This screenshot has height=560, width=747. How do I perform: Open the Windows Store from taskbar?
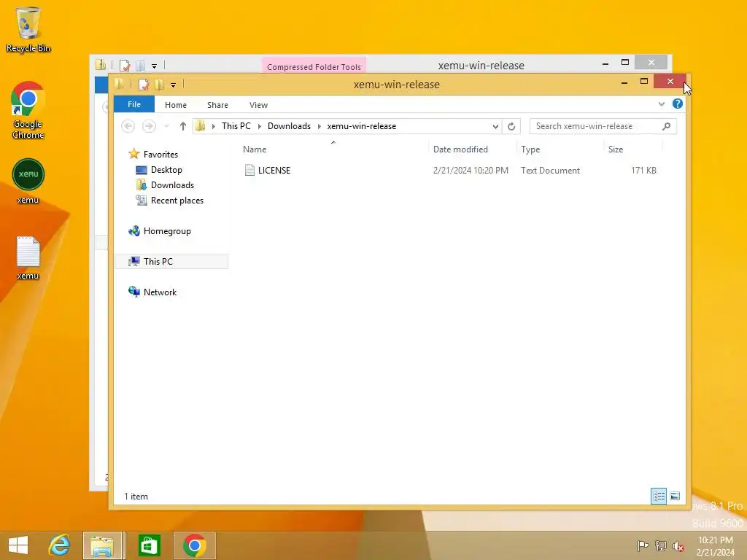click(149, 545)
